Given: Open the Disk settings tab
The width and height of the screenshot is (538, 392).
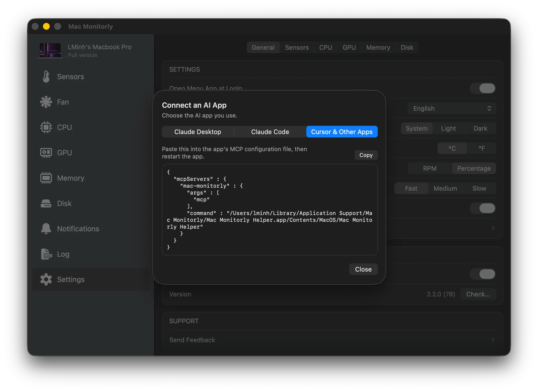Looking at the screenshot, I should pos(407,47).
